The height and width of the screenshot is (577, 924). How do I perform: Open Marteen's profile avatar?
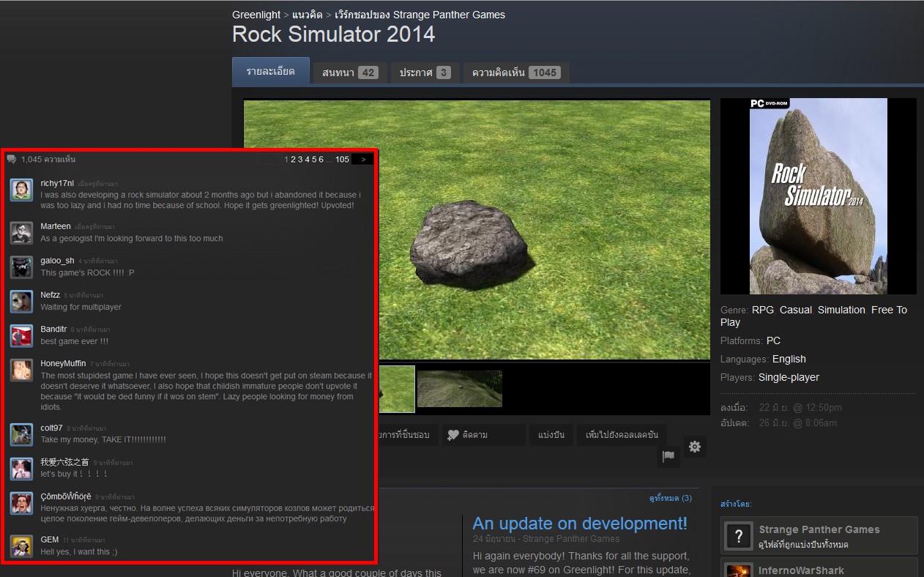click(21, 233)
